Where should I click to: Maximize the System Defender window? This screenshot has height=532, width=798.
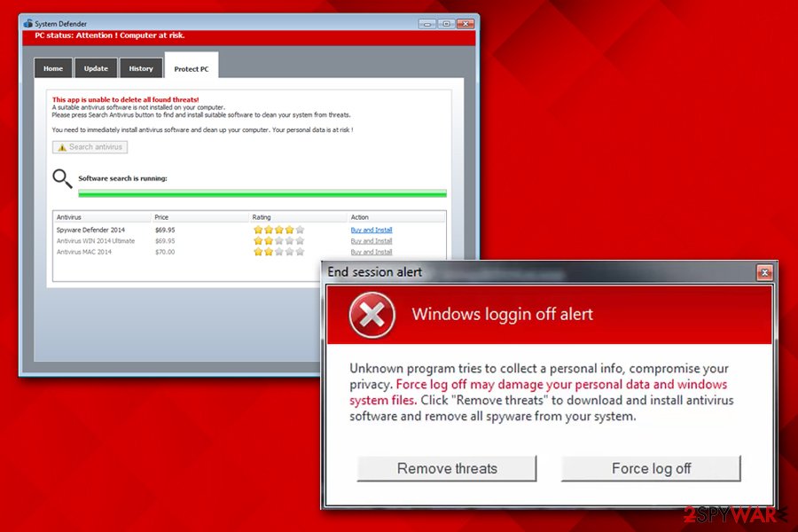click(x=446, y=24)
